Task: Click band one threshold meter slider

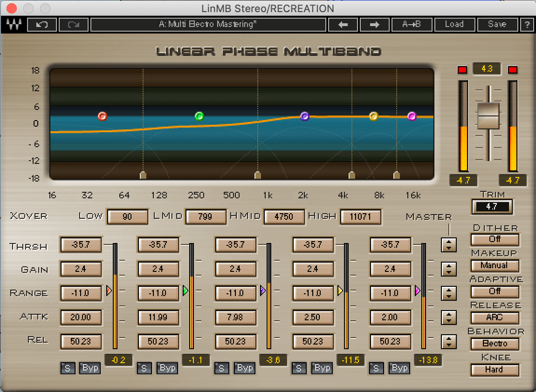Action: click(115, 296)
